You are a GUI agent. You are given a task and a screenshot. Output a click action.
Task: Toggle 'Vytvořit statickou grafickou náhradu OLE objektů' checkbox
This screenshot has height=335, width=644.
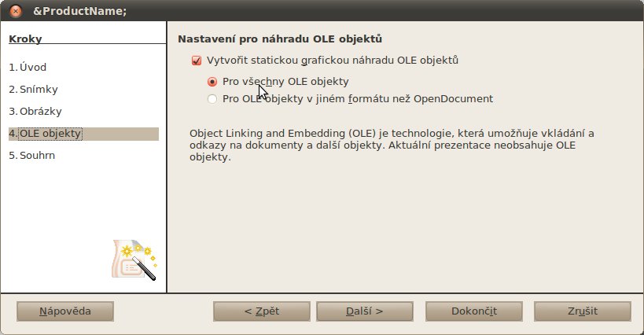[x=197, y=61]
